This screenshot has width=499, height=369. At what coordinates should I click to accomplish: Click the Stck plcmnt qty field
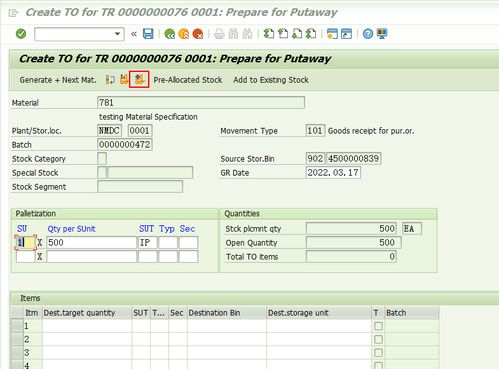[x=351, y=229]
